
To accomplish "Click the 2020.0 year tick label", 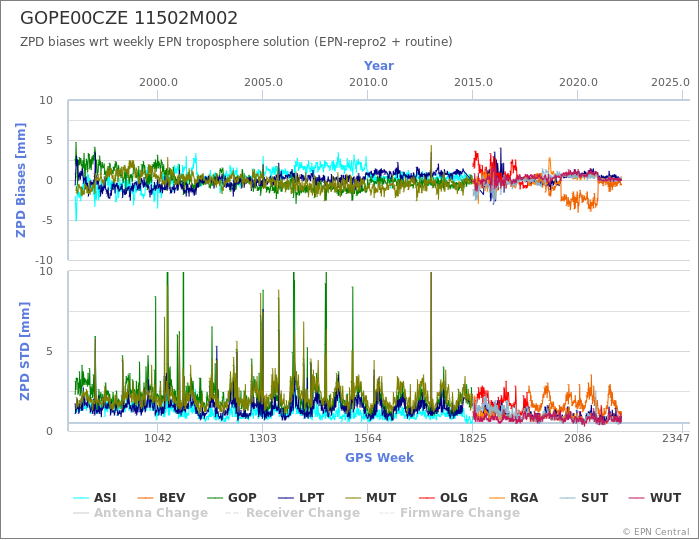I will (578, 83).
